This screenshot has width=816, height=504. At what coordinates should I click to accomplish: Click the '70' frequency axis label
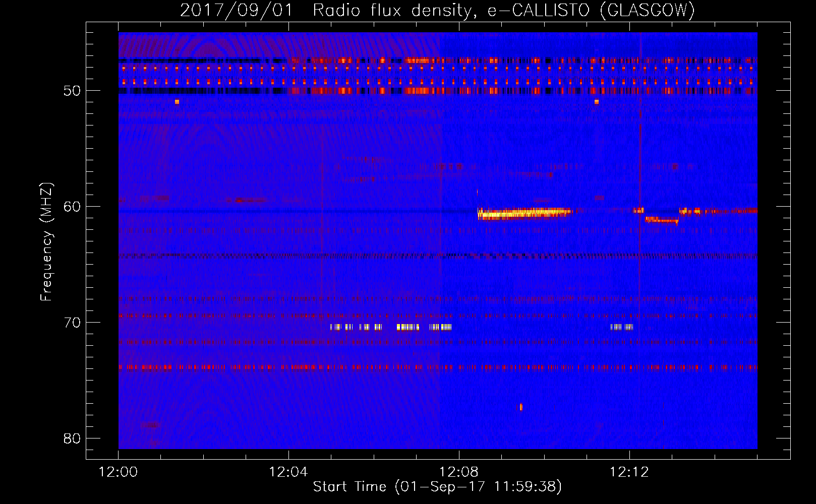pos(72,323)
